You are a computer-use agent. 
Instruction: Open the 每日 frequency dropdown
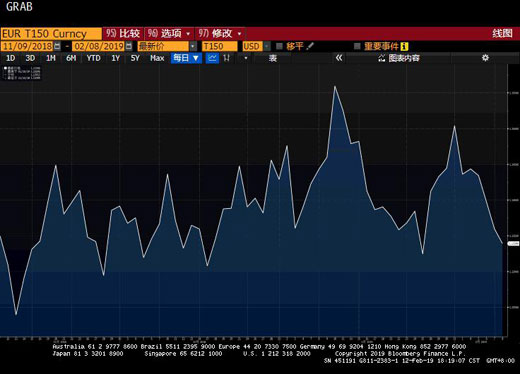(186, 58)
